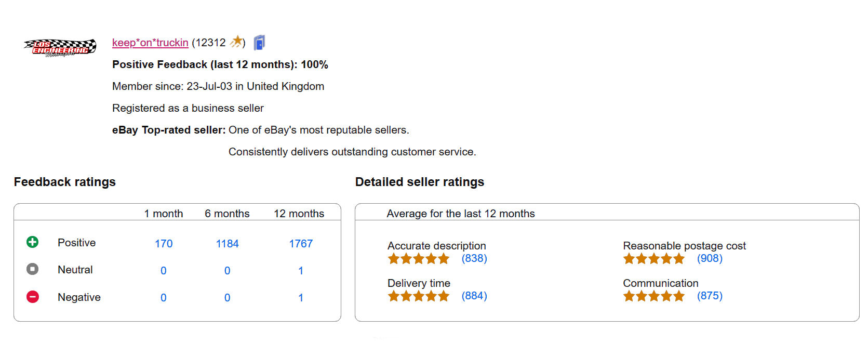The height and width of the screenshot is (343, 868).
Task: Click the Communication star rating
Action: tap(653, 296)
